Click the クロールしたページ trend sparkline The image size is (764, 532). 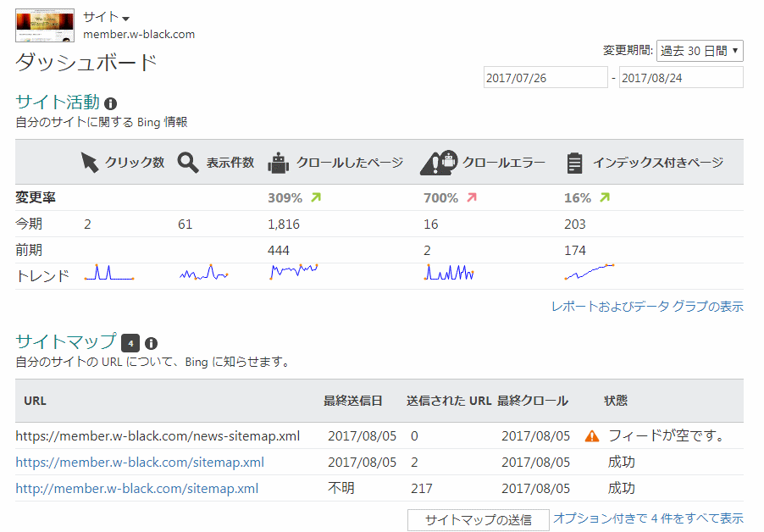[x=293, y=272]
